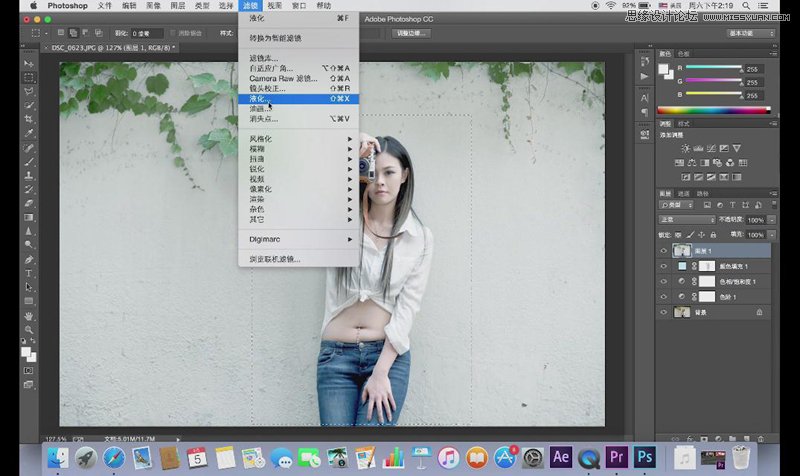Open the blend mode dropdown 正常
Viewport: 800px width, 476px height.
click(687, 219)
